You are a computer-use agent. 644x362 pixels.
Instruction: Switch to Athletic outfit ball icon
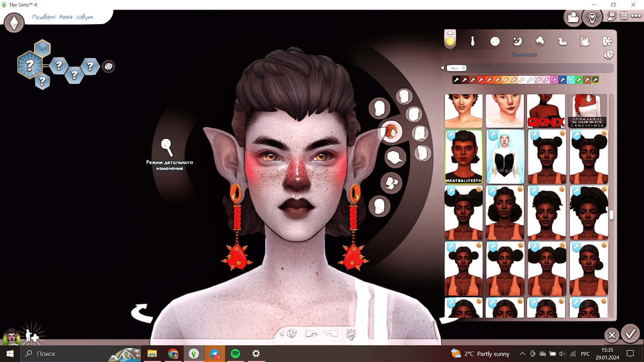point(495,41)
